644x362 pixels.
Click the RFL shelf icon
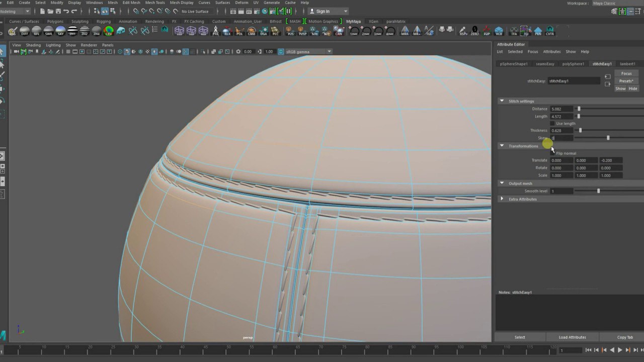click(36, 31)
